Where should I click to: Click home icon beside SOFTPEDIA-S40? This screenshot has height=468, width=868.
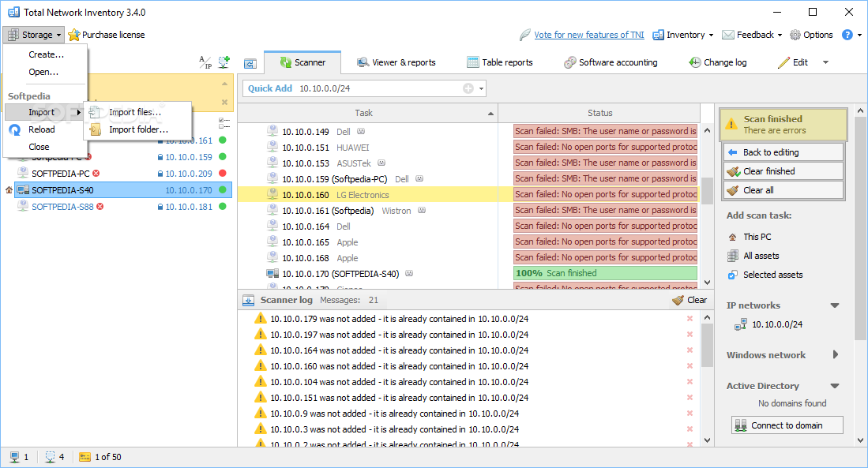9,189
